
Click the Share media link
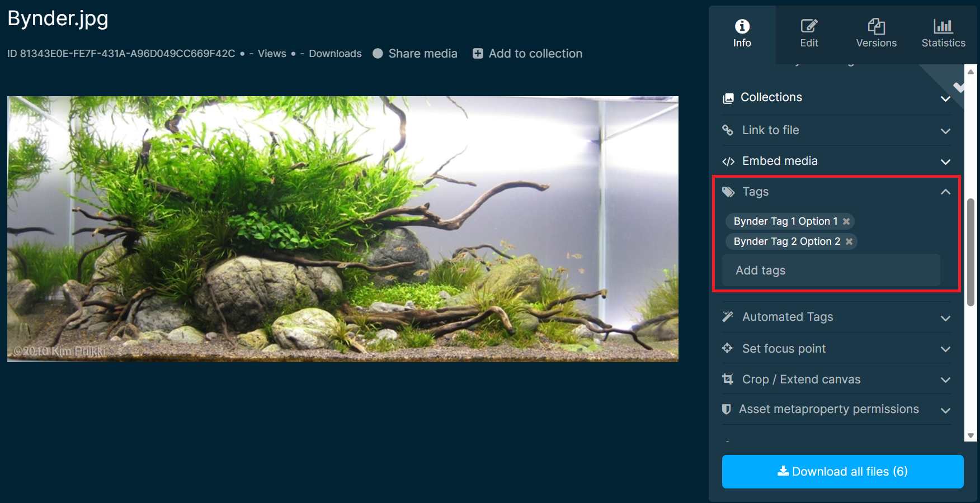click(422, 54)
